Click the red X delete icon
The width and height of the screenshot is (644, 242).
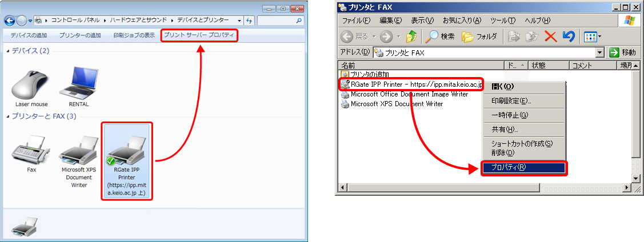pyautogui.click(x=550, y=37)
